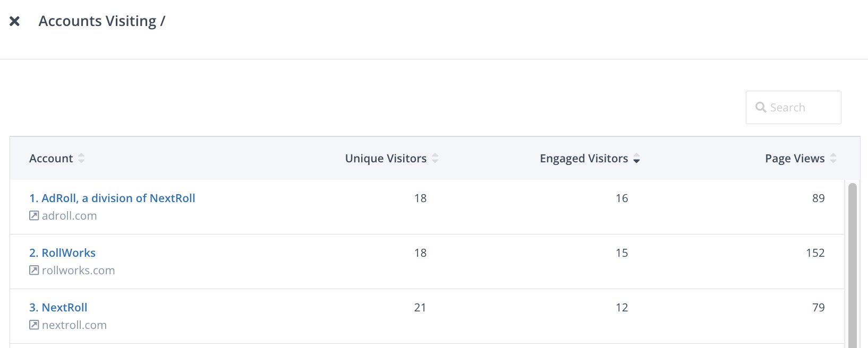Open the RollWorks account
This screenshot has width=868, height=348.
[x=63, y=253]
